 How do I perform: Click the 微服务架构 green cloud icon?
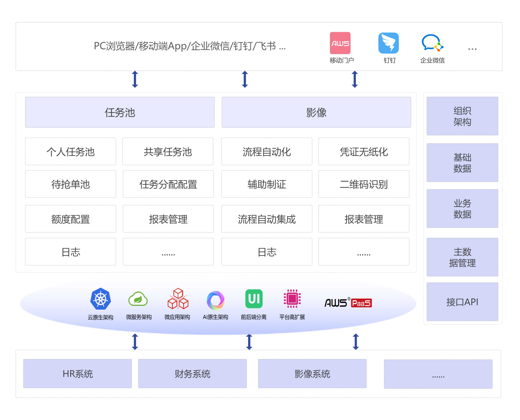click(138, 299)
